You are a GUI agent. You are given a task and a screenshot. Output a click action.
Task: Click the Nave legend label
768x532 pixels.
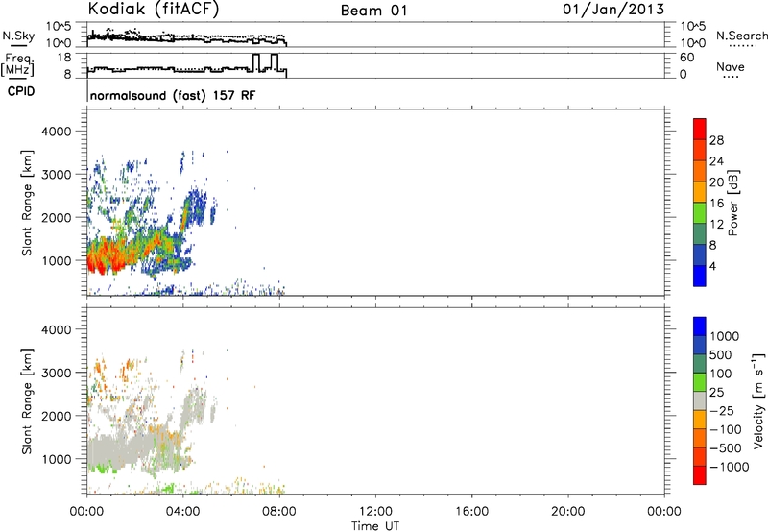731,67
